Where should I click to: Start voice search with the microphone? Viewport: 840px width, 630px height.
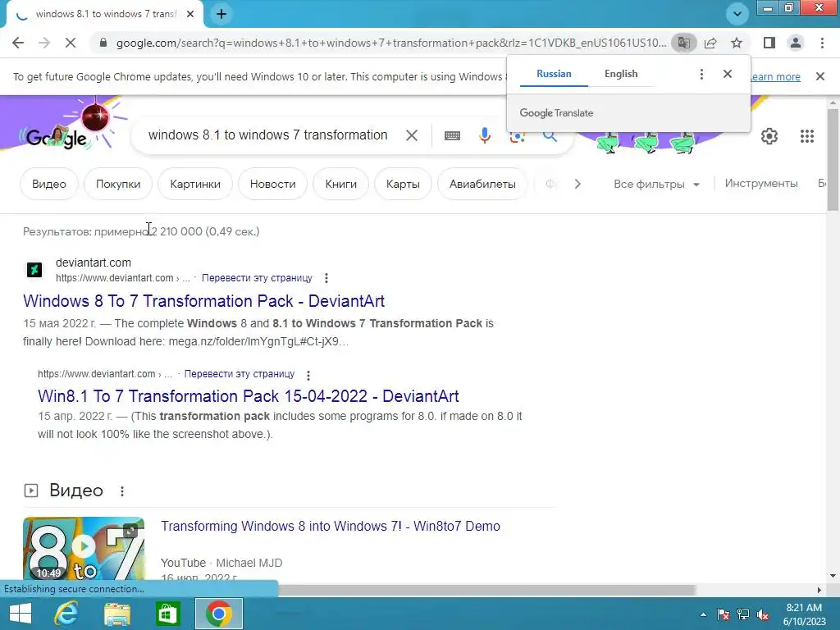[485, 135]
